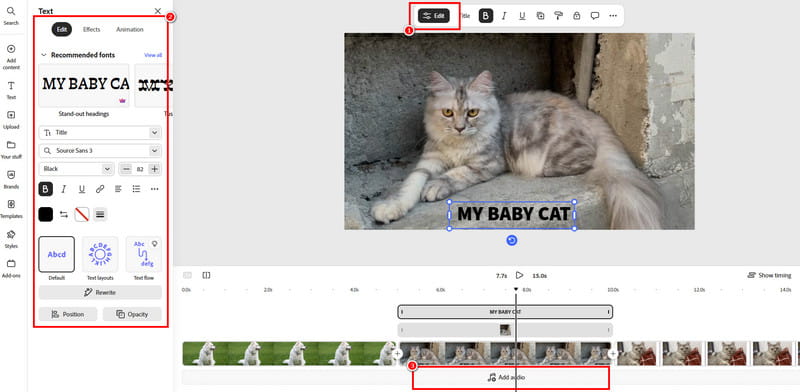
Task: Open more text formatting options in panel
Action: [x=155, y=189]
